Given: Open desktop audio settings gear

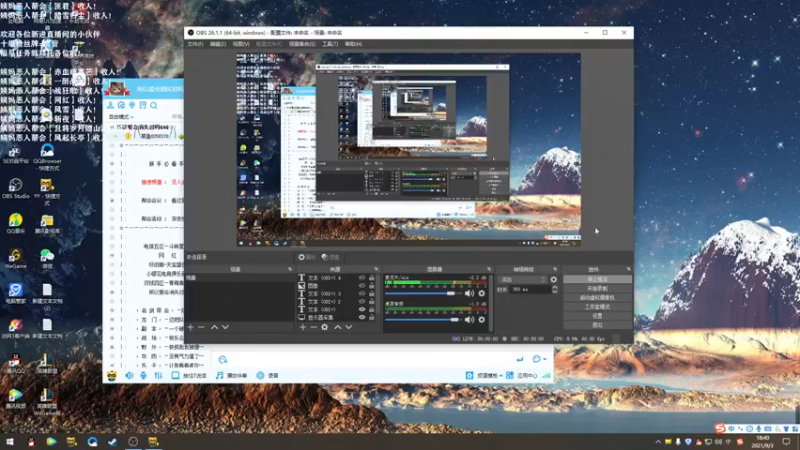Looking at the screenshot, I should 482,320.
